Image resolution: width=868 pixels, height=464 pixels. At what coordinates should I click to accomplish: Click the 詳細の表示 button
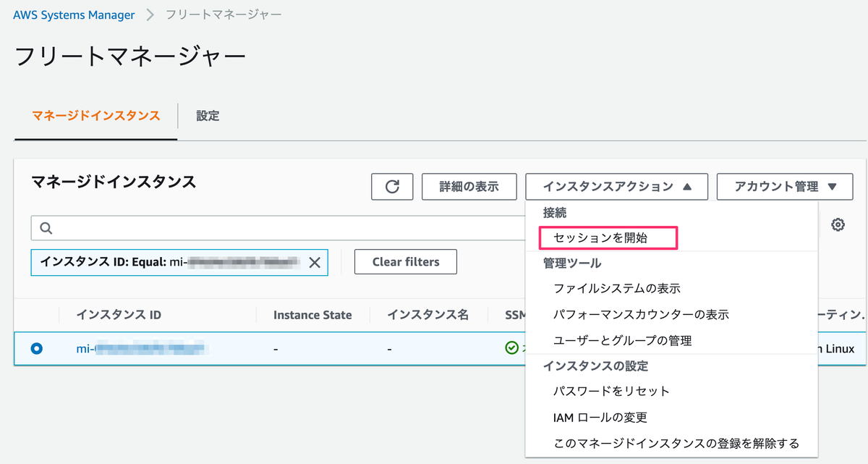(x=469, y=187)
